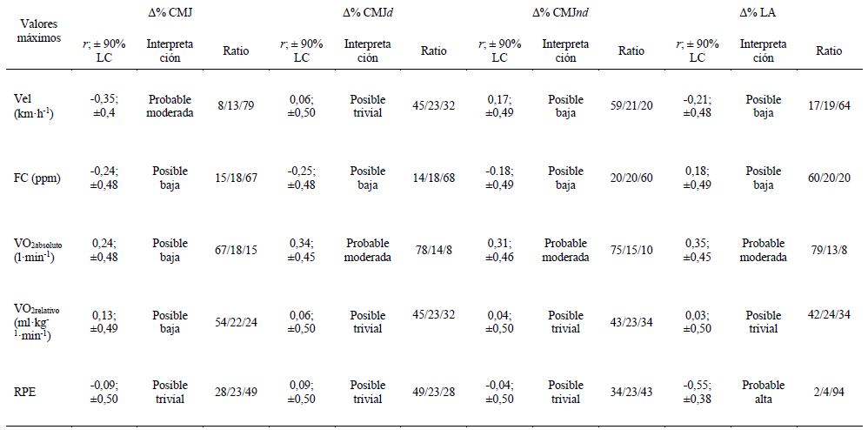Click the "Valores máximos" header cell
868x430 pixels.
tap(34, 32)
